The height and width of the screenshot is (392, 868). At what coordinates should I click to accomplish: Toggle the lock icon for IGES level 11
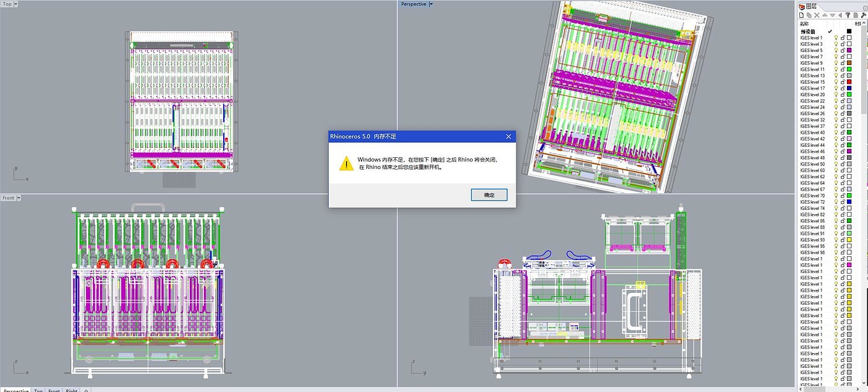coord(843,69)
